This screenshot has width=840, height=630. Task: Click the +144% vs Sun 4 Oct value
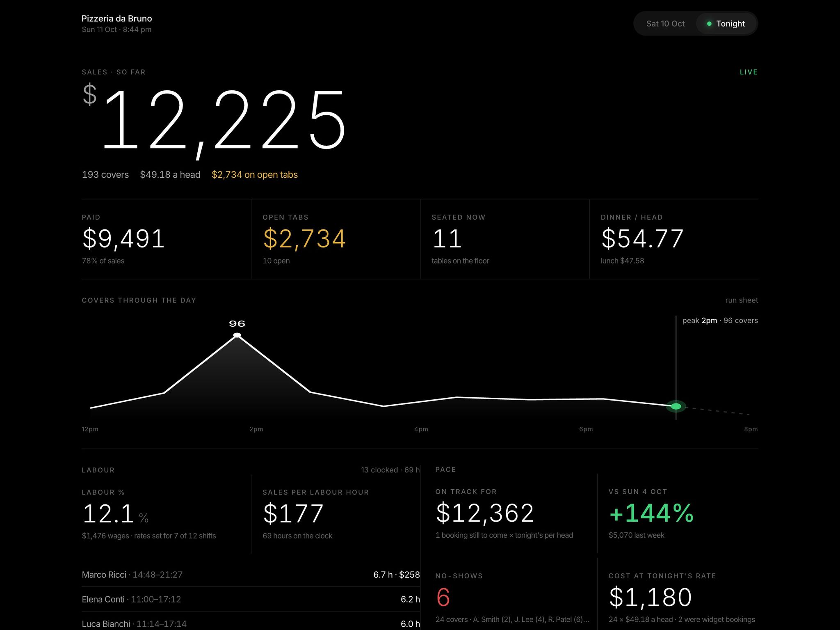click(x=651, y=513)
